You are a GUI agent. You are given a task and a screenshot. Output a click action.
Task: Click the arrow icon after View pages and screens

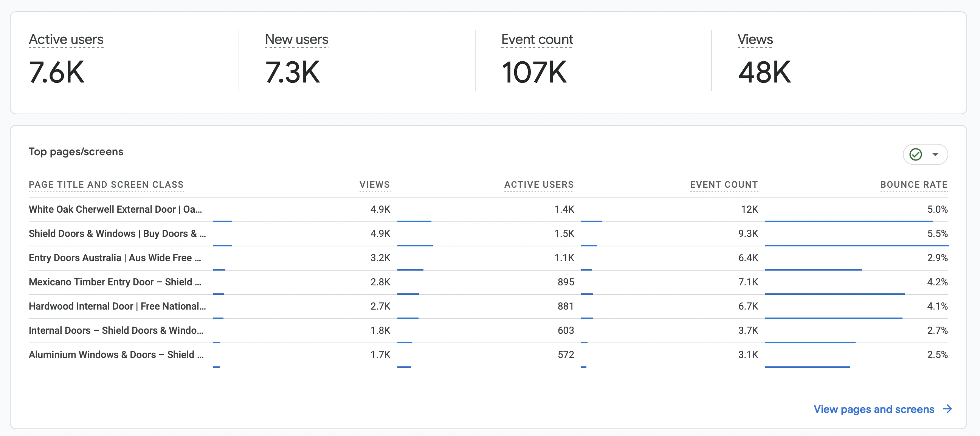click(x=947, y=409)
